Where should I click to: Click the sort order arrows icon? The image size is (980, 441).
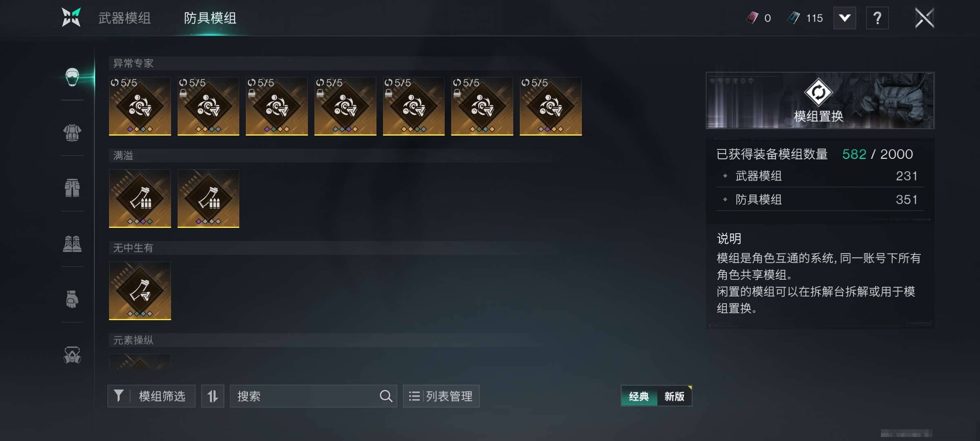click(x=212, y=396)
